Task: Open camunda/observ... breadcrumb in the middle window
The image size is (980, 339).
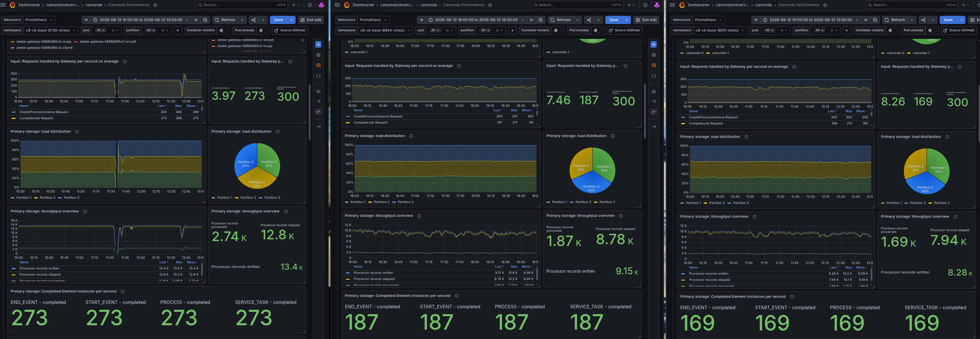Action: pos(397,5)
